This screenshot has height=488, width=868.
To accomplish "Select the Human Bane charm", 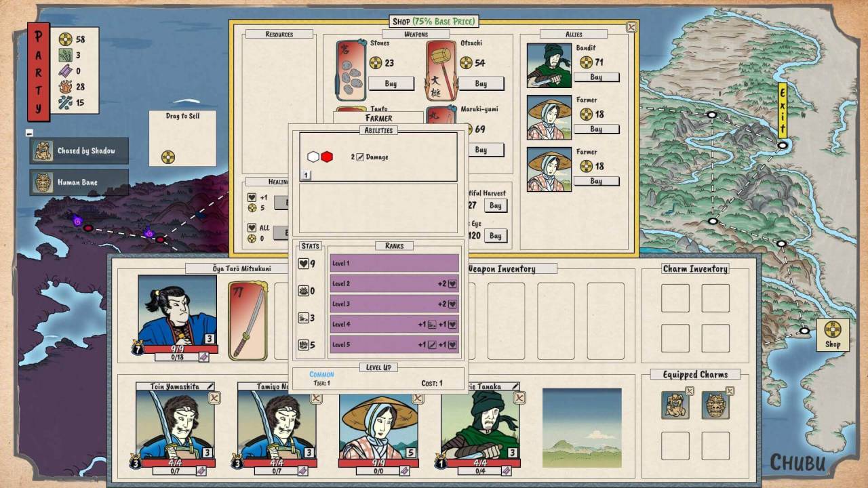I will coord(79,182).
